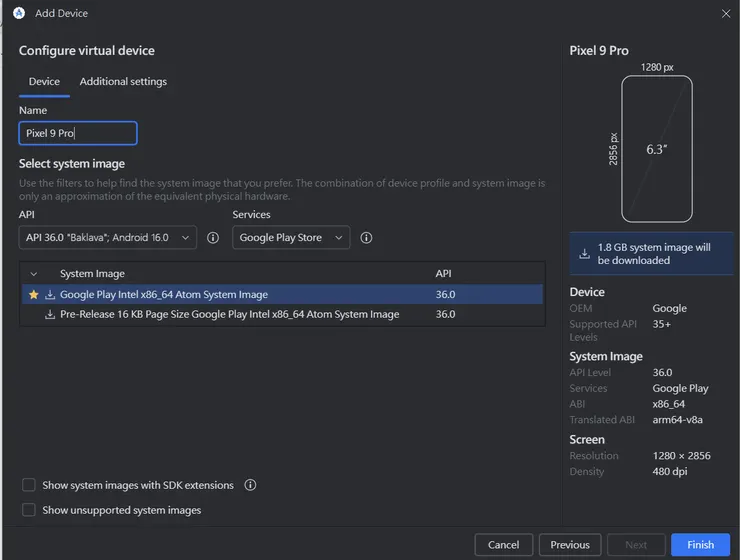
Task: Switch to the Additional settings tab
Action: coord(123,82)
